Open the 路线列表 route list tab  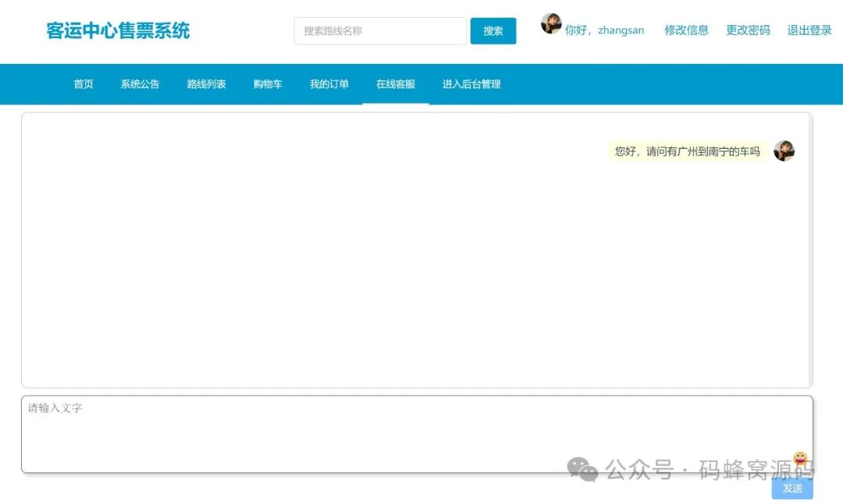(206, 83)
